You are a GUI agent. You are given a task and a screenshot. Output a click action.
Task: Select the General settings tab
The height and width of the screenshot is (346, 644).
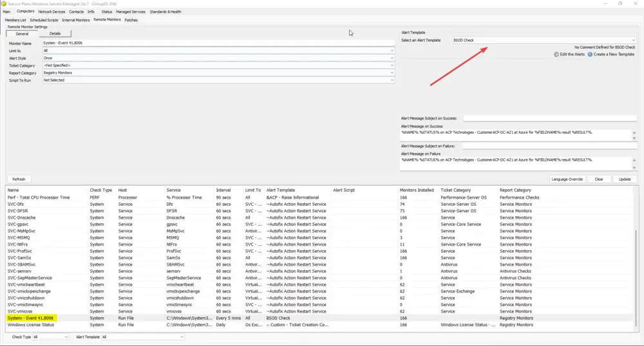coord(22,33)
